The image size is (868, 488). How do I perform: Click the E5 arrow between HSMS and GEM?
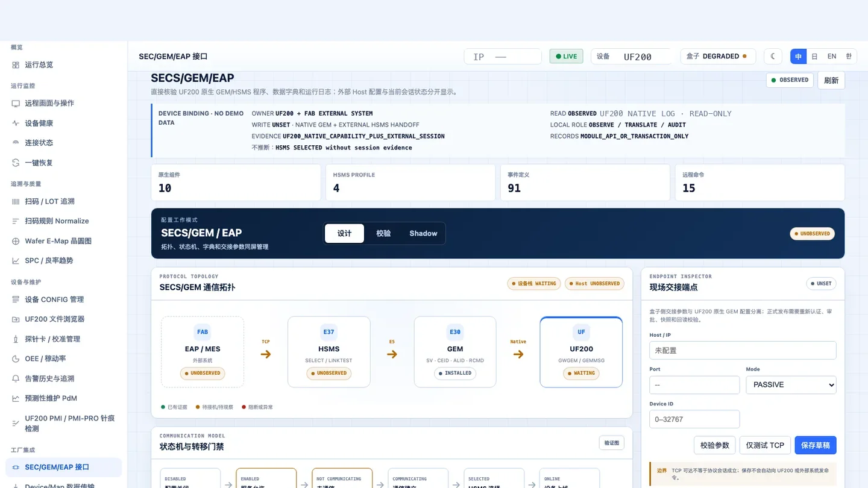point(392,354)
